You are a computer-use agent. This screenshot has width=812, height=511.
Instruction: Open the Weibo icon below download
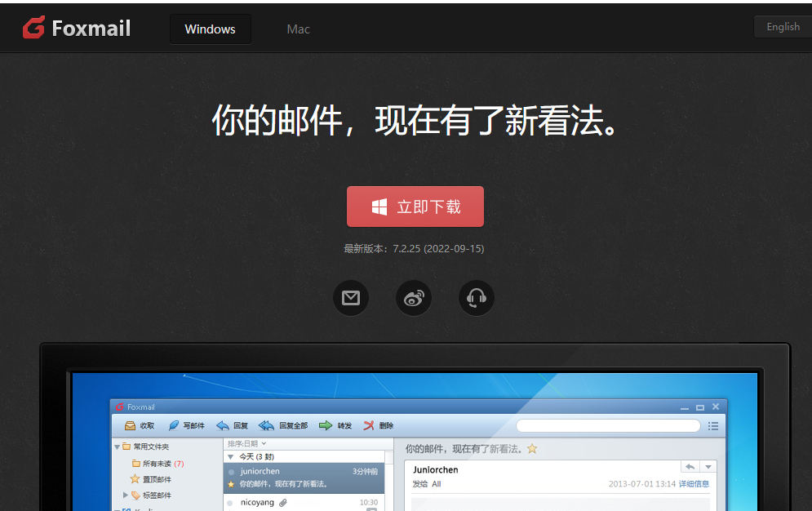pyautogui.click(x=414, y=298)
